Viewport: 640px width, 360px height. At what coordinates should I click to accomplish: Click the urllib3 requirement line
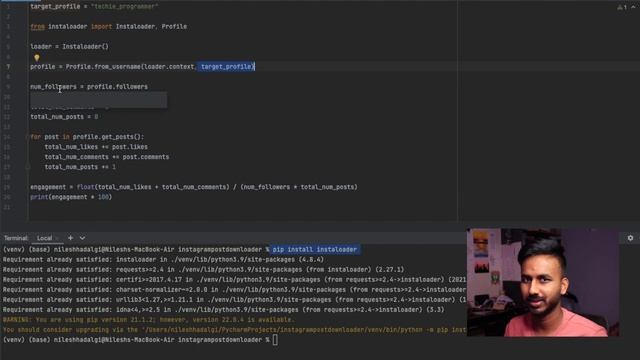pos(234,300)
